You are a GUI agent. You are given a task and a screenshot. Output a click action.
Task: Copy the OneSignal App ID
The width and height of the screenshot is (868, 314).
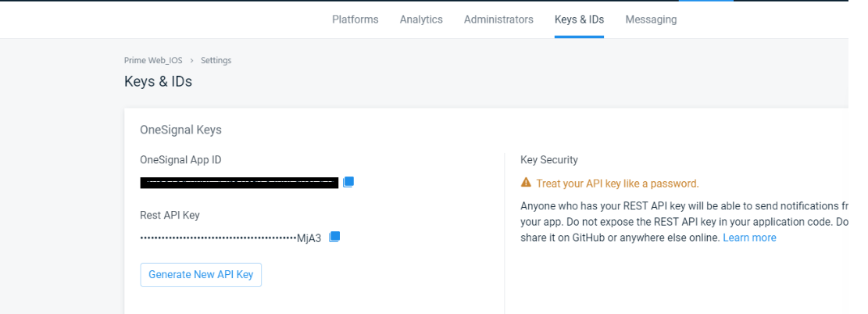(x=348, y=182)
